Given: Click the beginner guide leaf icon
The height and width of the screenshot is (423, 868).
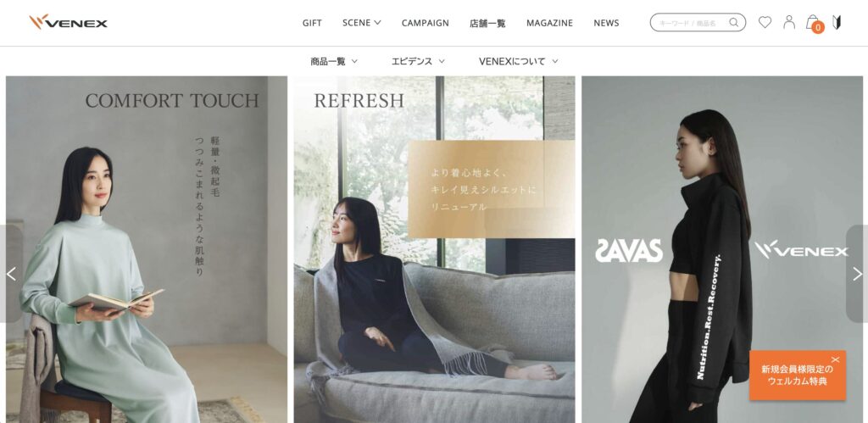Looking at the screenshot, I should (837, 22).
